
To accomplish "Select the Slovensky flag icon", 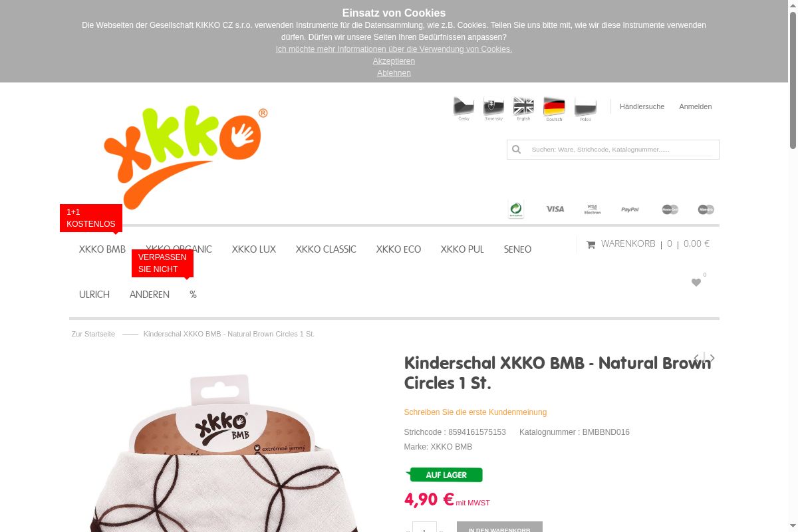I will pyautogui.click(x=493, y=107).
